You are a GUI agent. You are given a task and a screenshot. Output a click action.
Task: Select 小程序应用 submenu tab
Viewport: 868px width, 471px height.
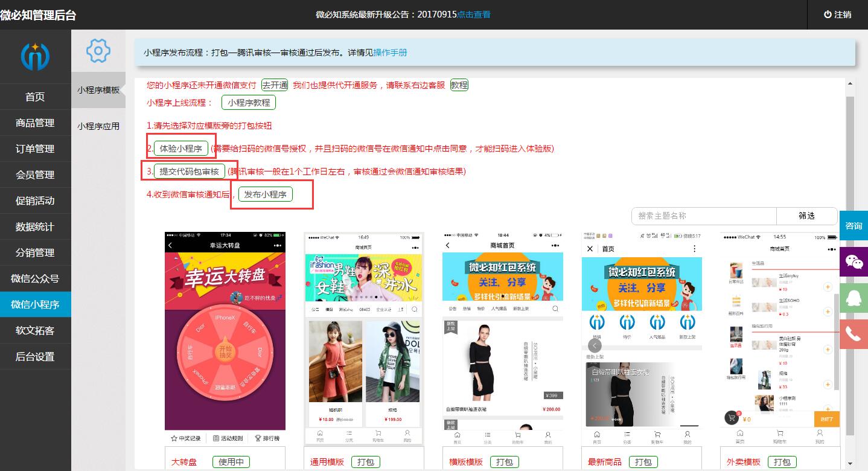[98, 126]
